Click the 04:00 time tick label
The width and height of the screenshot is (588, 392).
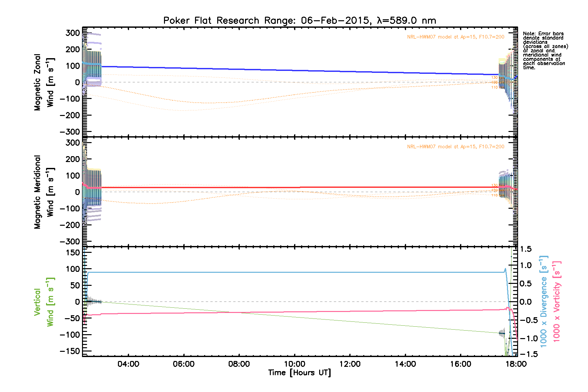pos(128,364)
